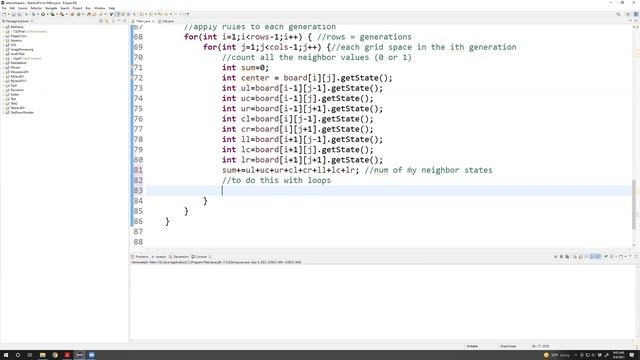Screen dimensions: 640x360
Task: Expand the ImageProcessing project node
Action: [3, 49]
